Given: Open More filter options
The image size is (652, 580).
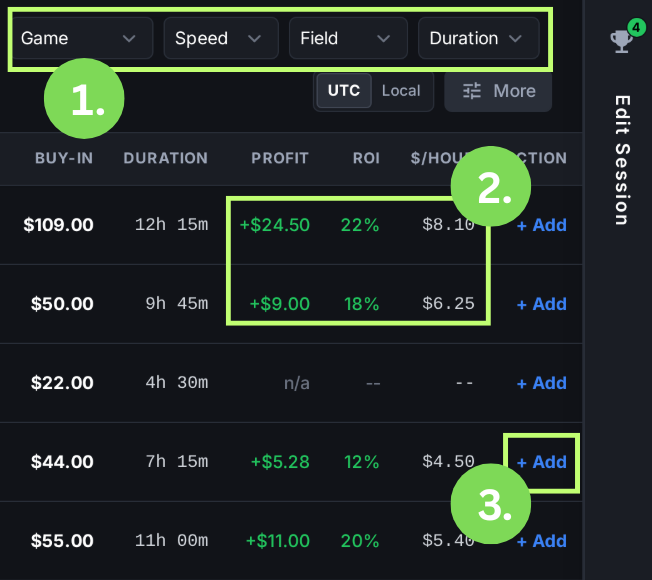Looking at the screenshot, I should pyautogui.click(x=498, y=91).
